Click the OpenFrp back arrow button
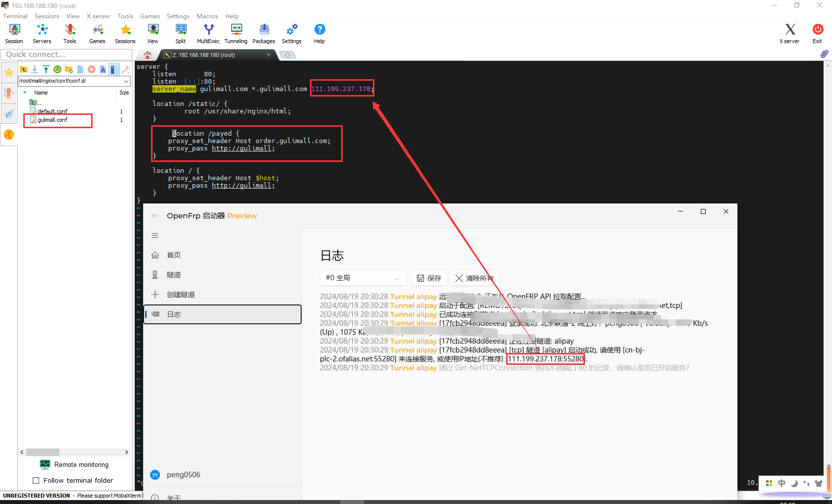The width and height of the screenshot is (832, 504). tap(155, 216)
